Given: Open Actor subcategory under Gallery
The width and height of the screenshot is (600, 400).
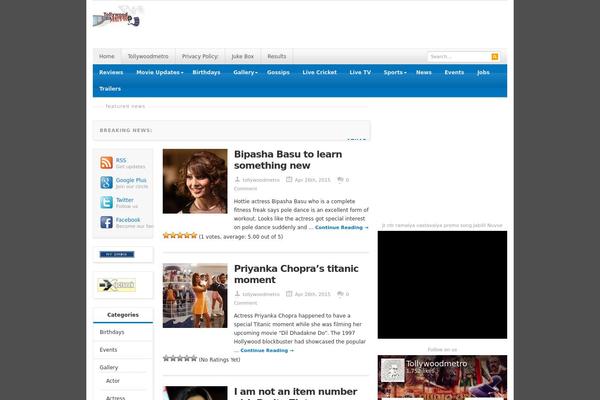Looking at the screenshot, I should pos(113,381).
